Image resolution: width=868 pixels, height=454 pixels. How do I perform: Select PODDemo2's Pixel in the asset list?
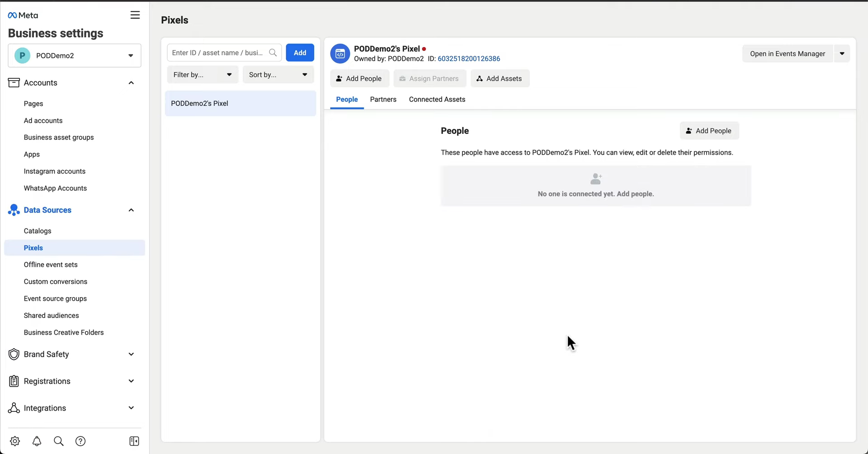(241, 104)
